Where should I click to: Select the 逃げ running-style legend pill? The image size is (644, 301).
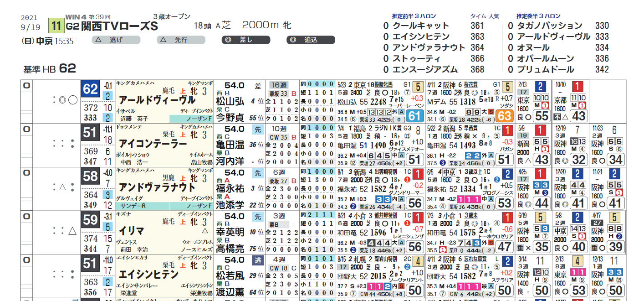click(116, 40)
